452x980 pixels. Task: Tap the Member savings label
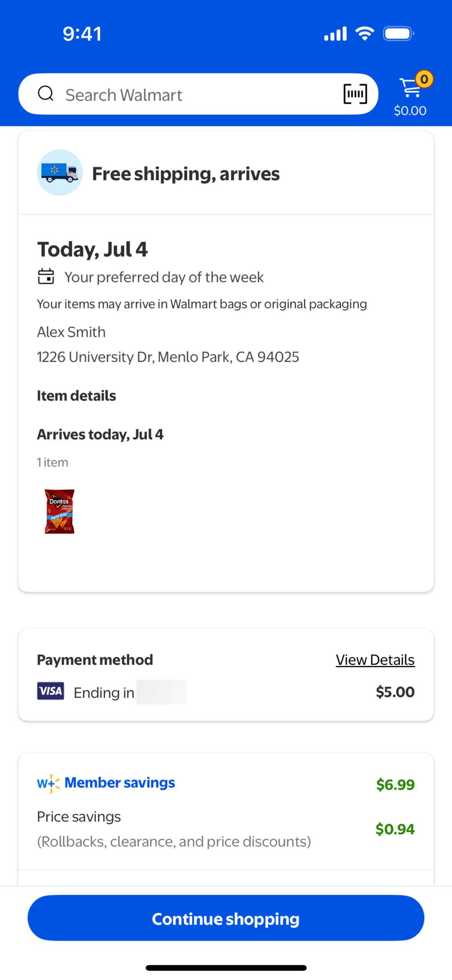[x=120, y=783]
